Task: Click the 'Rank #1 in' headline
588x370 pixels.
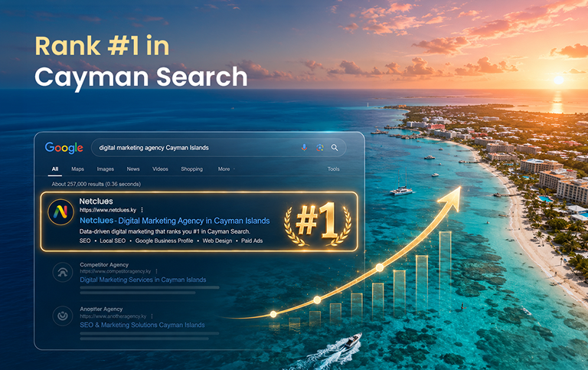Action: pyautogui.click(x=102, y=46)
